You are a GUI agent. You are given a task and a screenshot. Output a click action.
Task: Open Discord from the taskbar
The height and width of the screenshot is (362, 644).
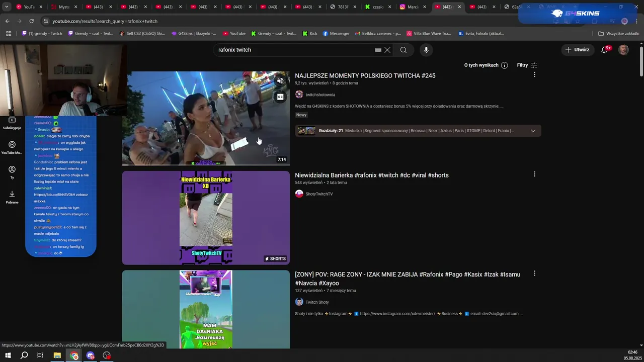pyautogui.click(x=91, y=355)
